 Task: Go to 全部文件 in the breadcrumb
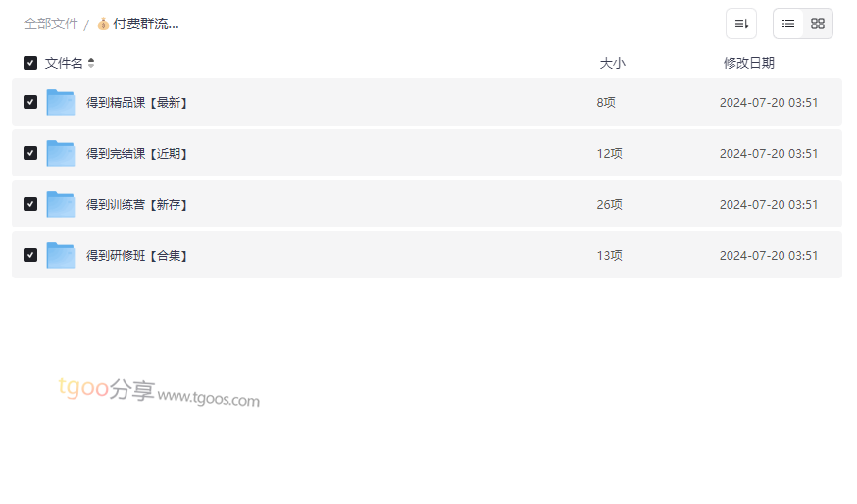[51, 25]
